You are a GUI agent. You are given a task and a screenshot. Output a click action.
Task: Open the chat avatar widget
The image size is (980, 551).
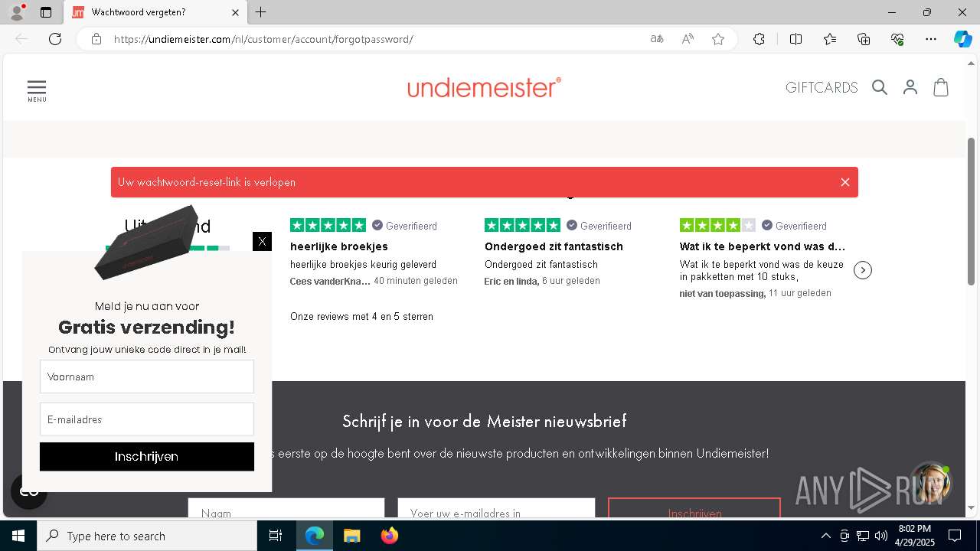[x=930, y=482]
